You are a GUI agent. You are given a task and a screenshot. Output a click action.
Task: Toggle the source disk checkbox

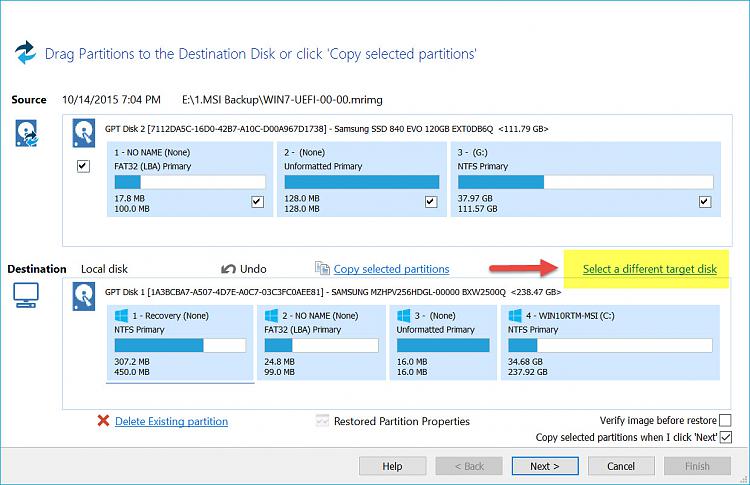point(84,166)
